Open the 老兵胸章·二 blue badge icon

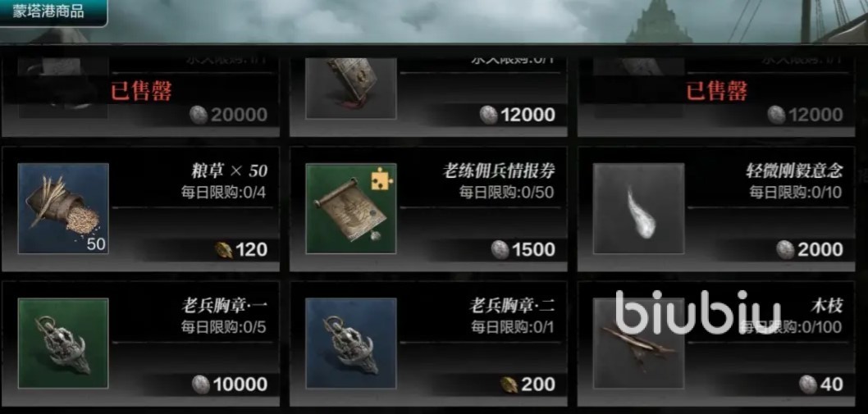point(351,343)
